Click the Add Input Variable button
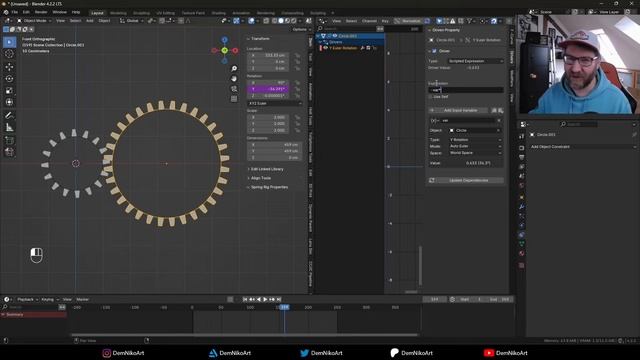Viewport: 640px width, 360px height. [458, 110]
